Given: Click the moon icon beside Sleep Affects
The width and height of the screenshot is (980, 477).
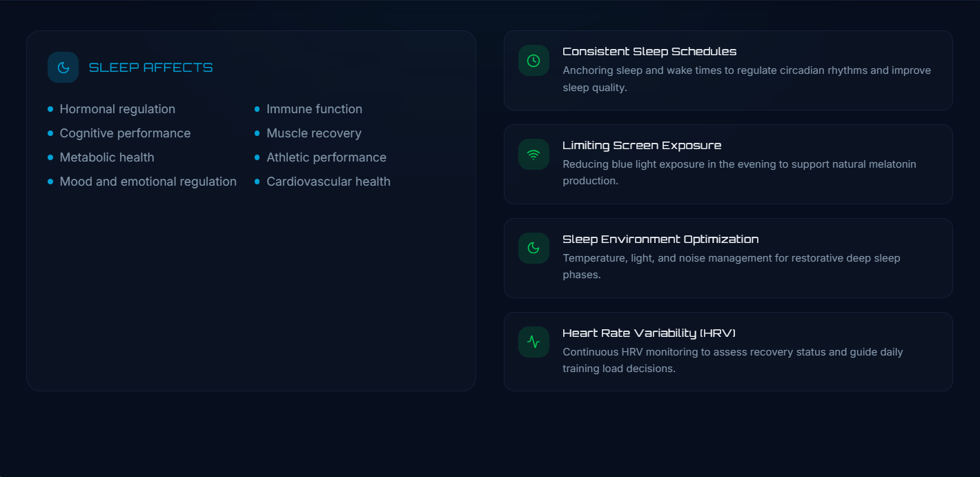Looking at the screenshot, I should [63, 68].
